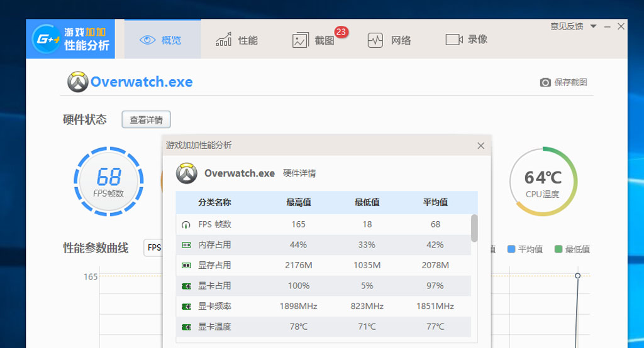644x348 pixels.
Task: Click 意见反馈 feedback link
Action: [567, 26]
